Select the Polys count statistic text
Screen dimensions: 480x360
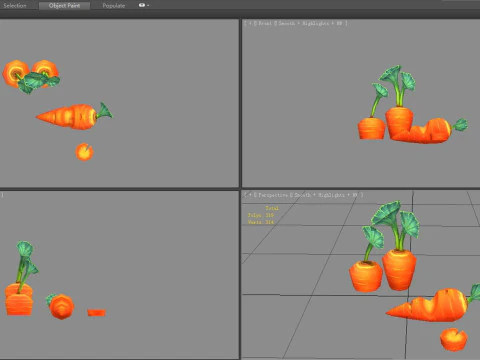261,215
